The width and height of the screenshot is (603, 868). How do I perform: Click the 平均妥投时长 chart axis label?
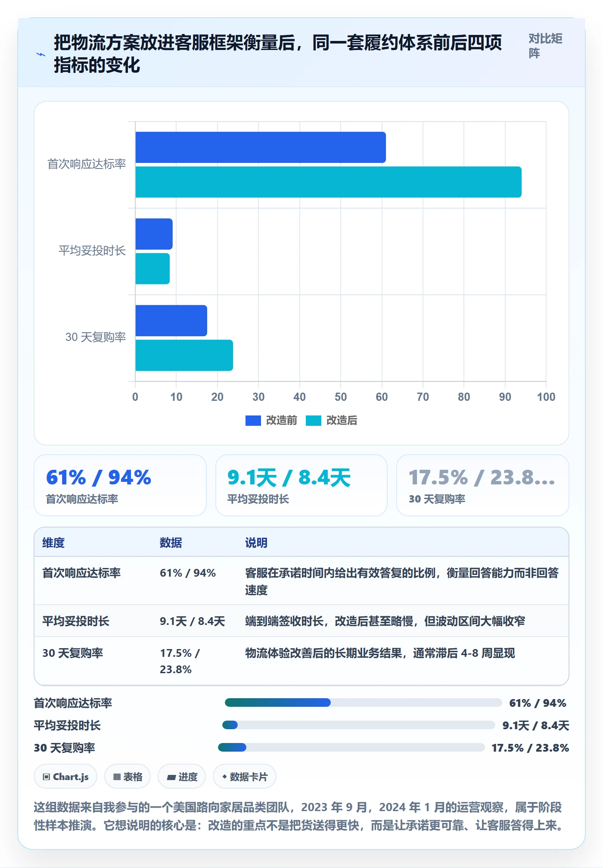coord(92,251)
